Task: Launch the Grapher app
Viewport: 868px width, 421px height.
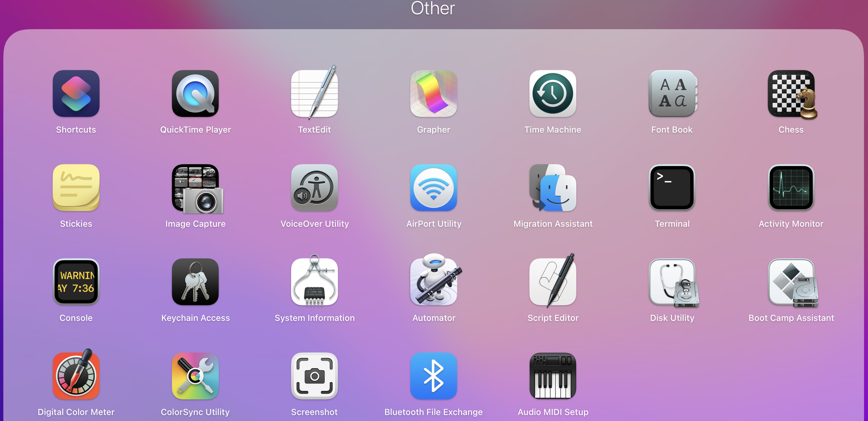Action: tap(433, 93)
